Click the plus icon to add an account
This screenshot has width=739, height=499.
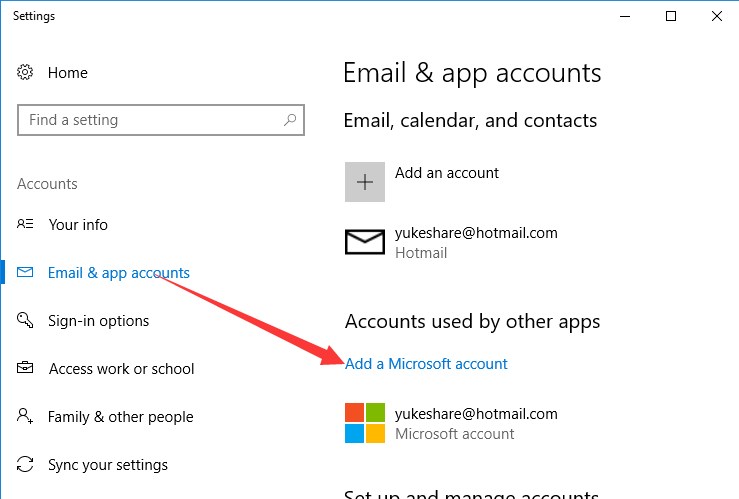(365, 182)
